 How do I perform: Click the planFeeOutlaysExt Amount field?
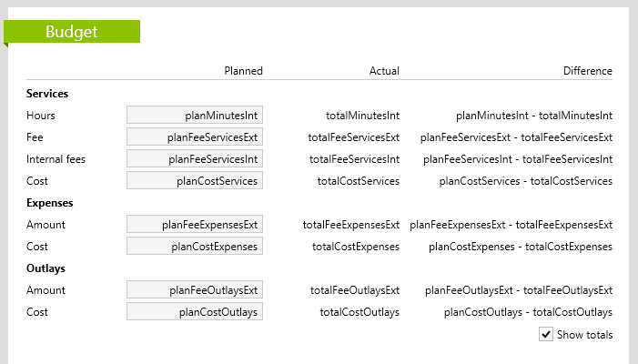(195, 289)
